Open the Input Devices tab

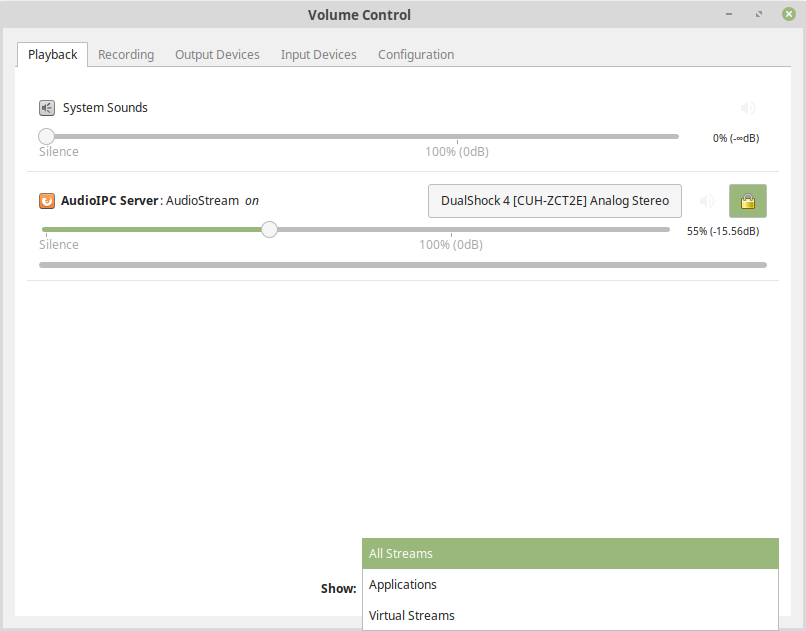(318, 54)
